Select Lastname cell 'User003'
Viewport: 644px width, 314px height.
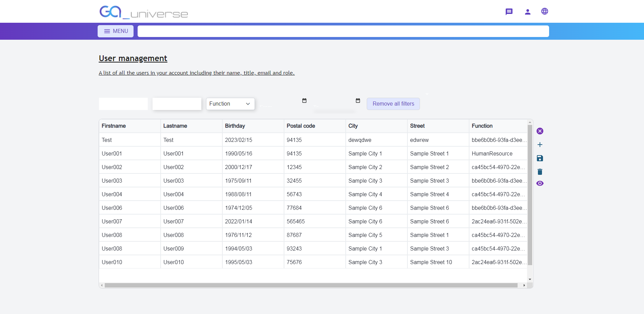[x=191, y=181]
